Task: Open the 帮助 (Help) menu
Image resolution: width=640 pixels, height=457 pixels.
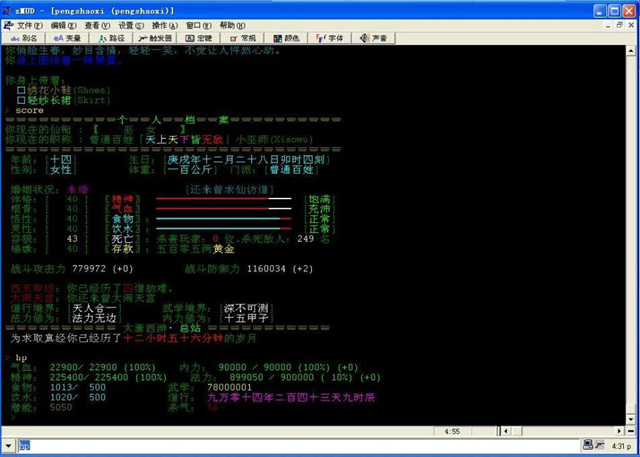Action: click(232, 25)
